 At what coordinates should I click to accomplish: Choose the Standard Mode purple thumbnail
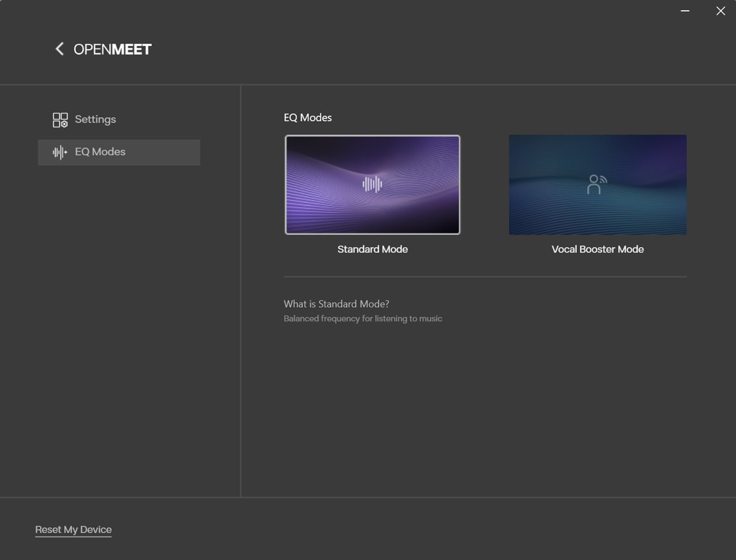[x=373, y=184]
